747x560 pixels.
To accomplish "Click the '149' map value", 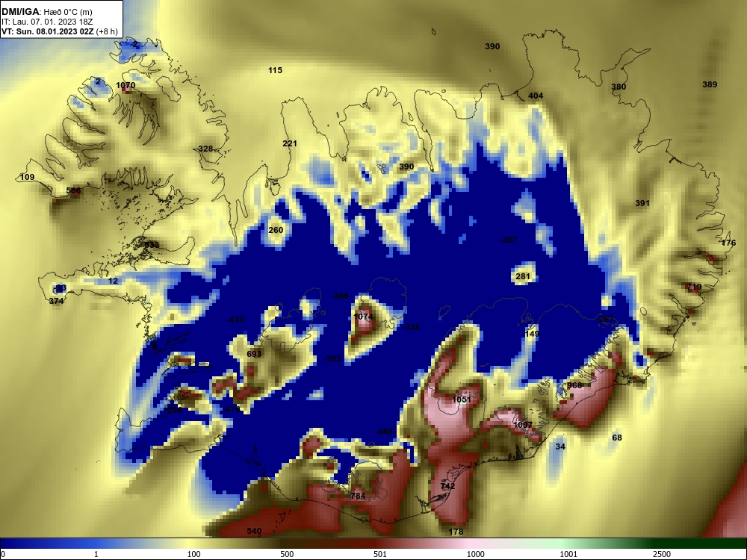I will point(532,334).
